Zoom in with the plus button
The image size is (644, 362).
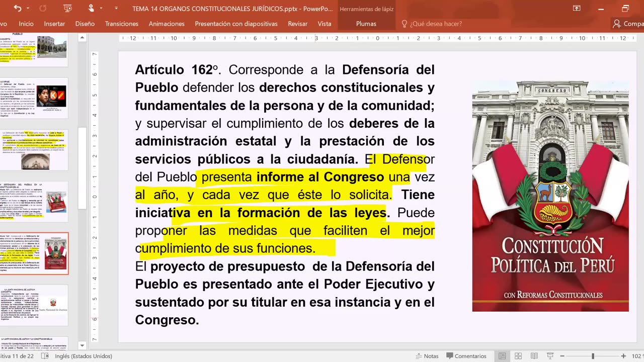(623, 356)
